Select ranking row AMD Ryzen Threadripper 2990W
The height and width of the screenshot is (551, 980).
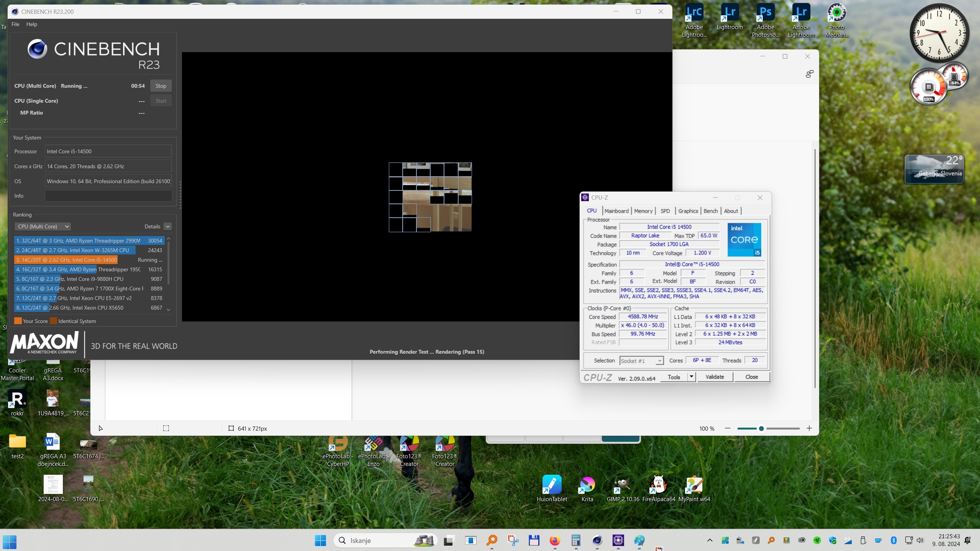89,241
